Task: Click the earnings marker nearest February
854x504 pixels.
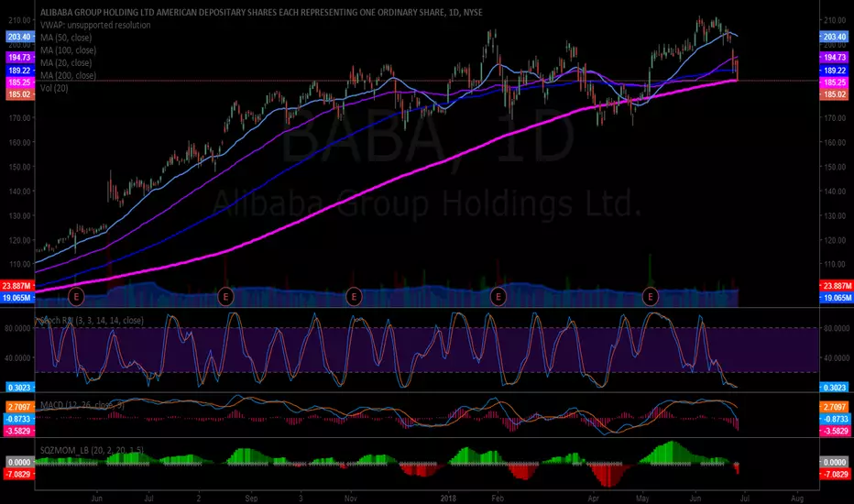Action: [498, 297]
